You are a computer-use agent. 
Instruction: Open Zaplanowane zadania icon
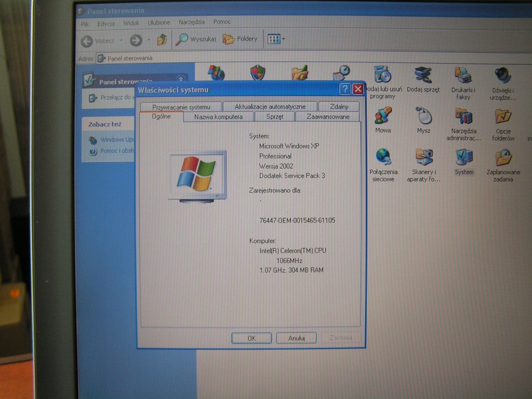click(x=503, y=166)
